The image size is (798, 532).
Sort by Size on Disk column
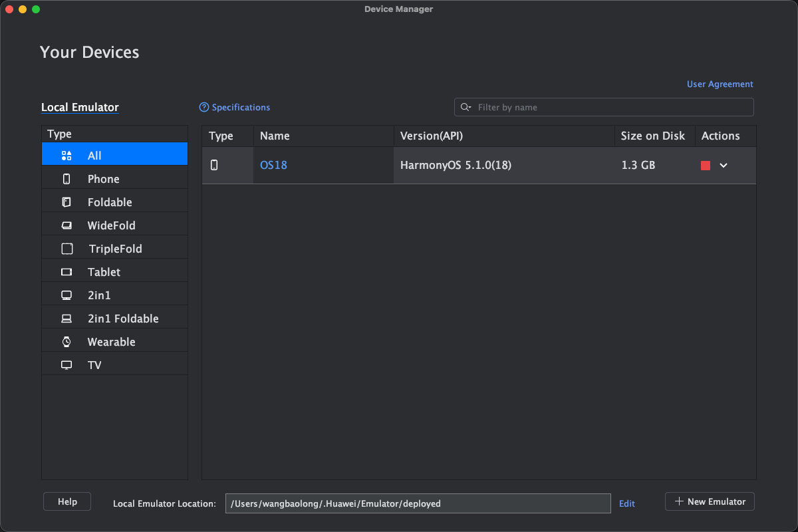click(654, 136)
